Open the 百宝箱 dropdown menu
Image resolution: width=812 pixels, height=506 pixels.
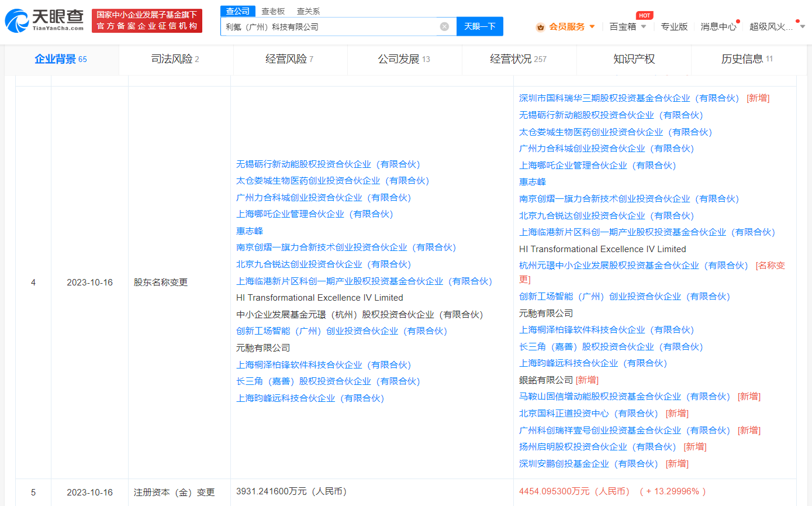(628, 26)
